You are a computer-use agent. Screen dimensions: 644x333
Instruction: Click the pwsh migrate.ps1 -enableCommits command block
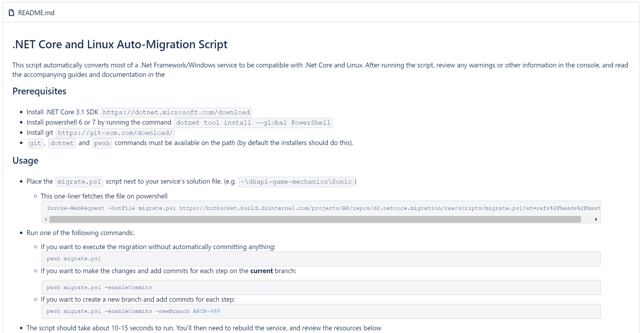[x=321, y=287]
